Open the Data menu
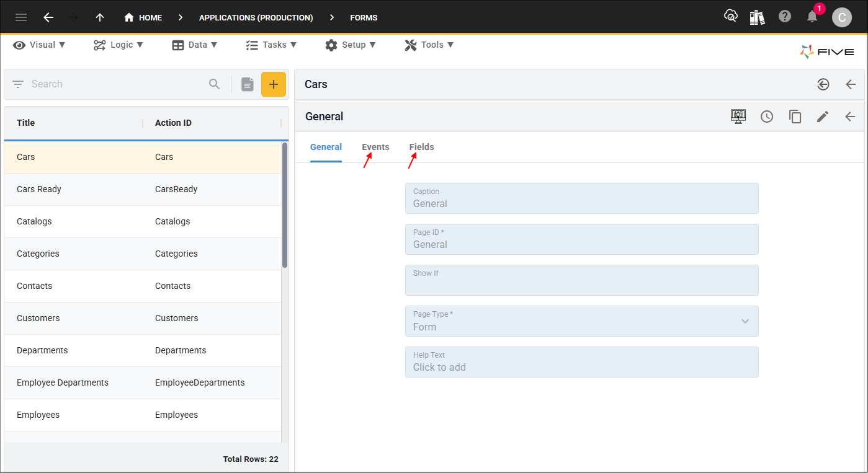 coord(195,45)
